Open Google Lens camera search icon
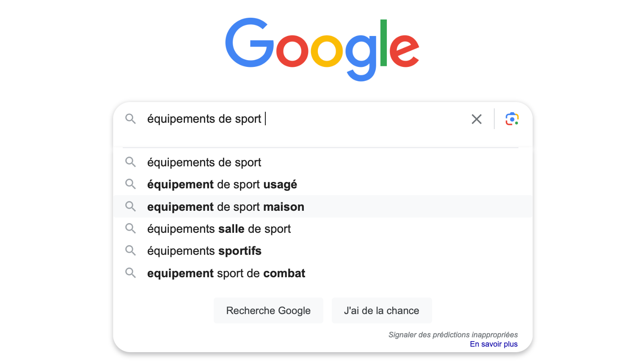617x364 pixels. (512, 119)
